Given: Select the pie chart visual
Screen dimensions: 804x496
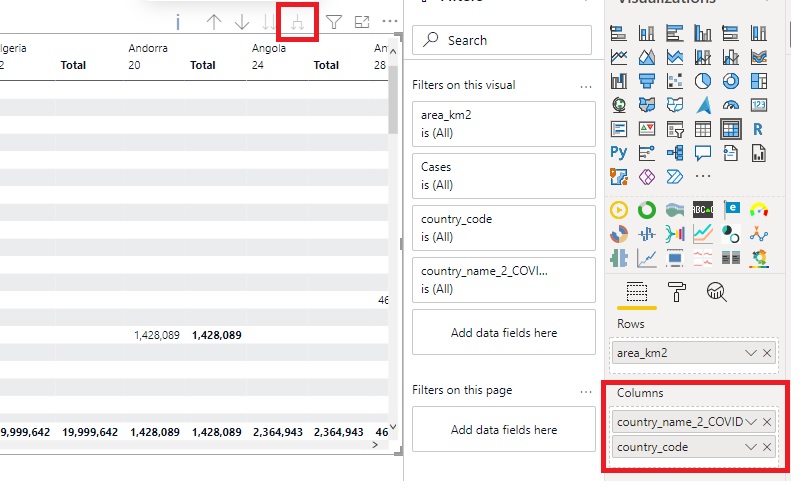Looking at the screenshot, I should 703,81.
